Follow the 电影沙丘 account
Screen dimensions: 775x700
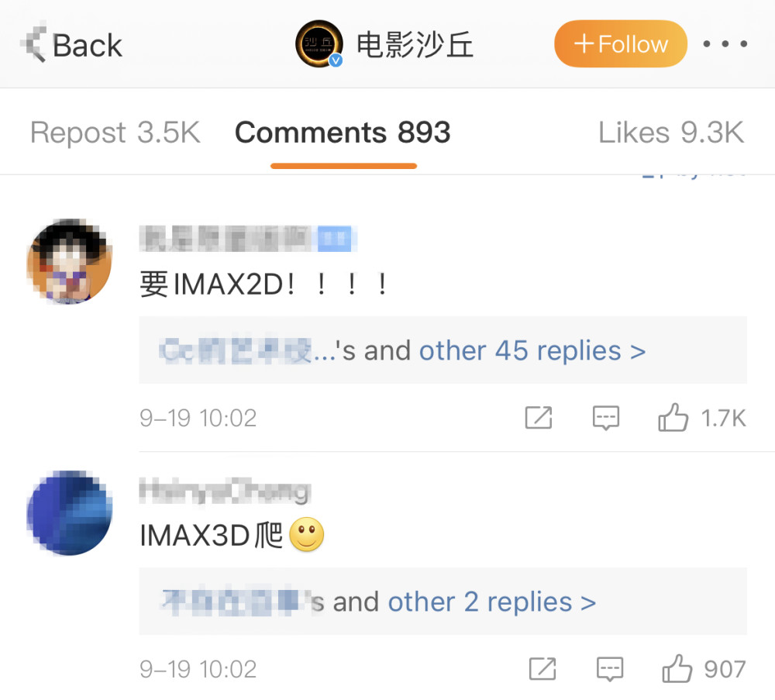(620, 44)
